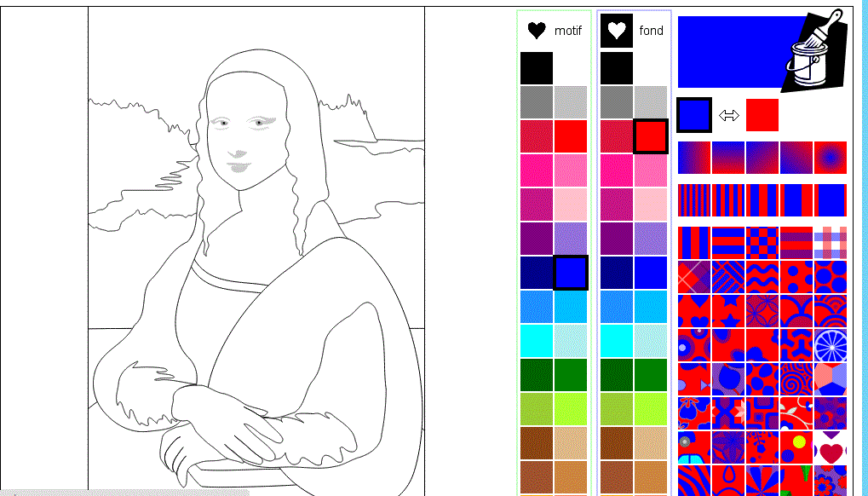
Task: Choose light gray in the fond palette
Action: 651,102
